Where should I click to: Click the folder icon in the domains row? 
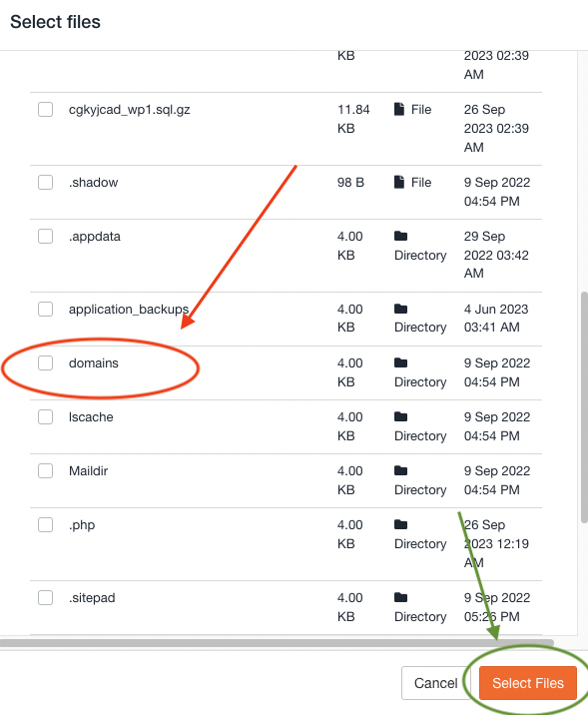[400, 362]
